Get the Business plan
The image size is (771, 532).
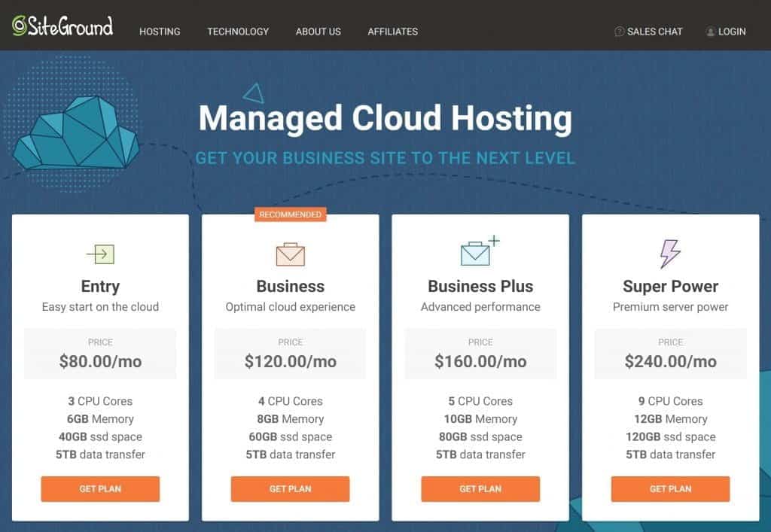(x=290, y=489)
